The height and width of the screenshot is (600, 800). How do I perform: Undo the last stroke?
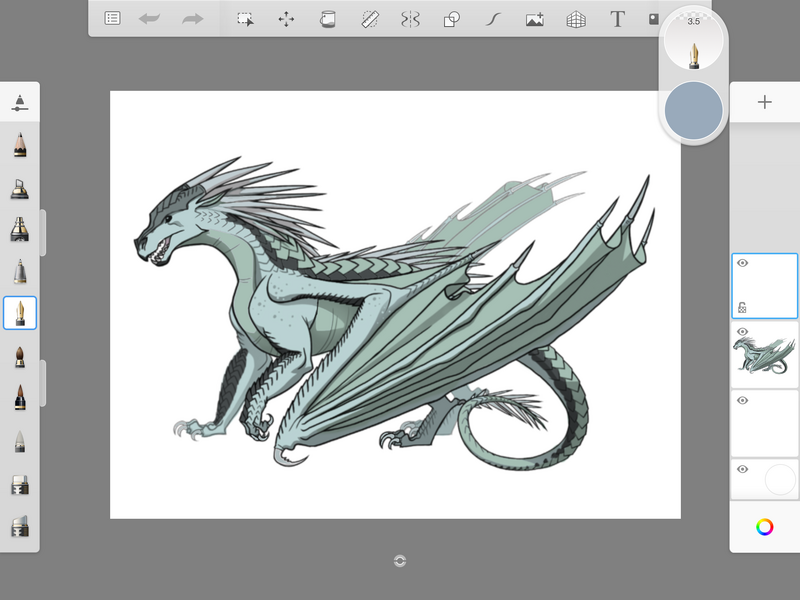click(x=150, y=19)
